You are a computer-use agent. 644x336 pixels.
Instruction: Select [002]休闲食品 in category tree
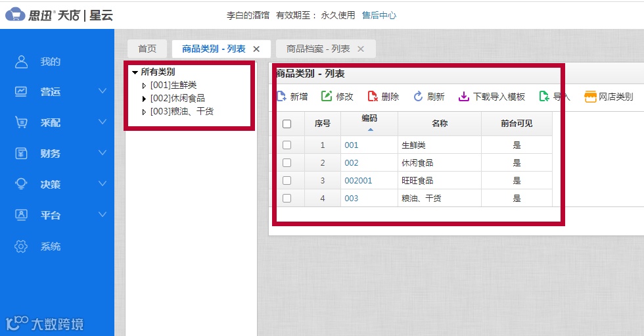[x=177, y=98]
